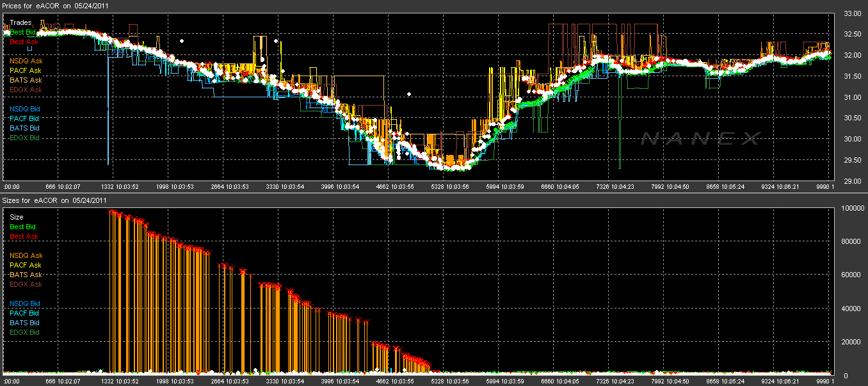868x386 pixels.
Task: Select "Best Bid" legend entry in Prices chart
Action: tap(23, 32)
